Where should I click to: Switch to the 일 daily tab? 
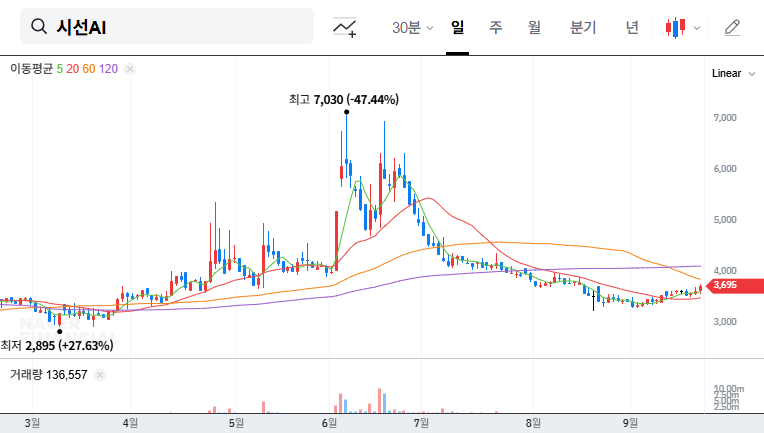click(457, 27)
